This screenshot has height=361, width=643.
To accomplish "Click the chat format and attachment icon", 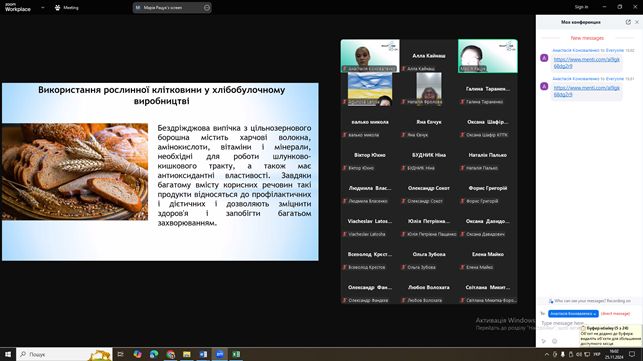I will click(x=544, y=341).
